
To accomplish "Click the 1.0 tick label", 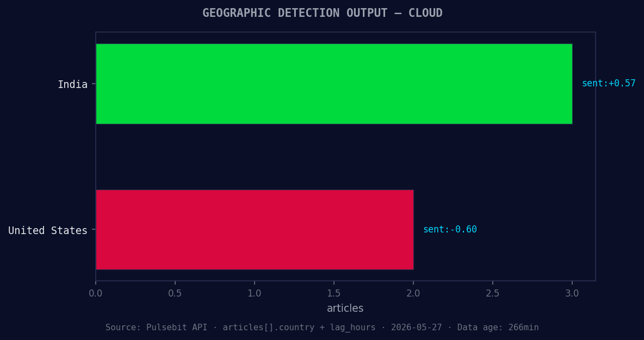I will [x=255, y=293].
